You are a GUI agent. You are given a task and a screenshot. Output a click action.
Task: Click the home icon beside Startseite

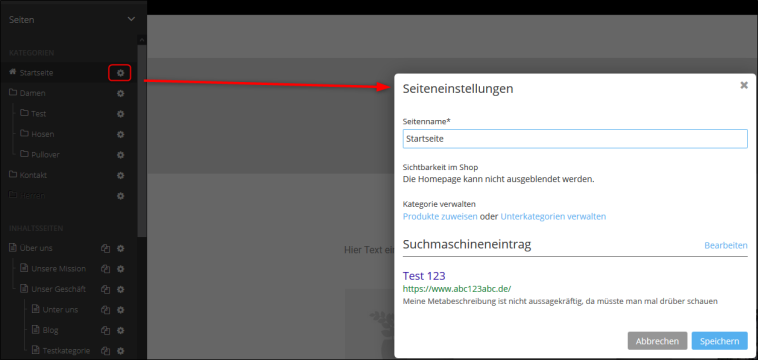pyautogui.click(x=13, y=72)
